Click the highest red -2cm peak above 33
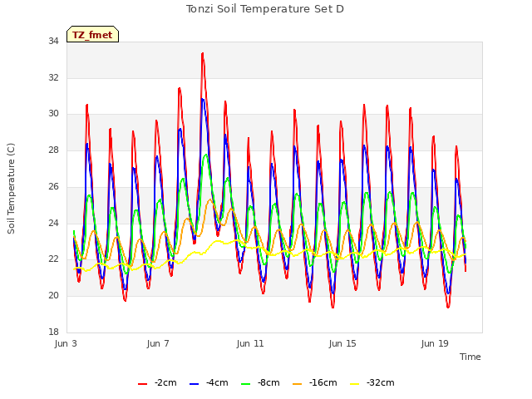The height and width of the screenshot is (399, 532). click(x=203, y=53)
